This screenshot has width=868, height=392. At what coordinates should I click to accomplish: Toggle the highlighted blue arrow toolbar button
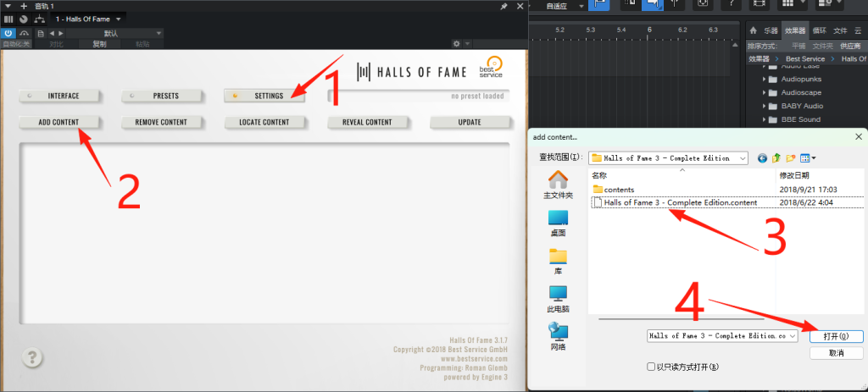point(651,4)
